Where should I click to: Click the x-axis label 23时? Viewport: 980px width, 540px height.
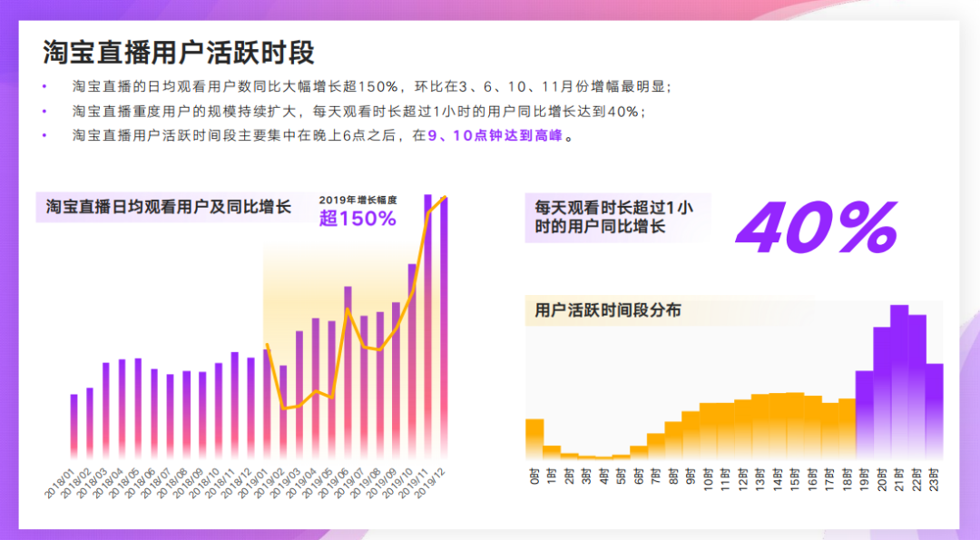coord(935,479)
